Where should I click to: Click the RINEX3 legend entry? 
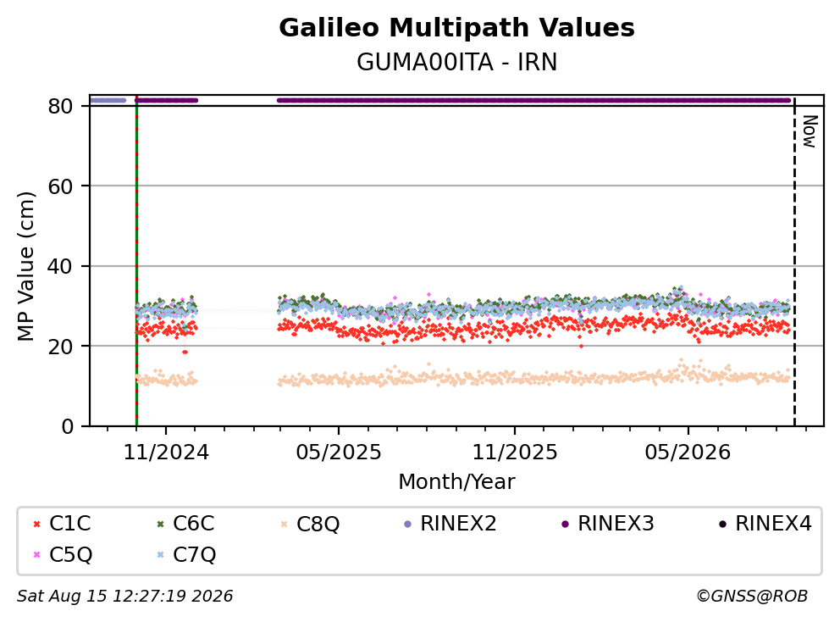pos(607,524)
